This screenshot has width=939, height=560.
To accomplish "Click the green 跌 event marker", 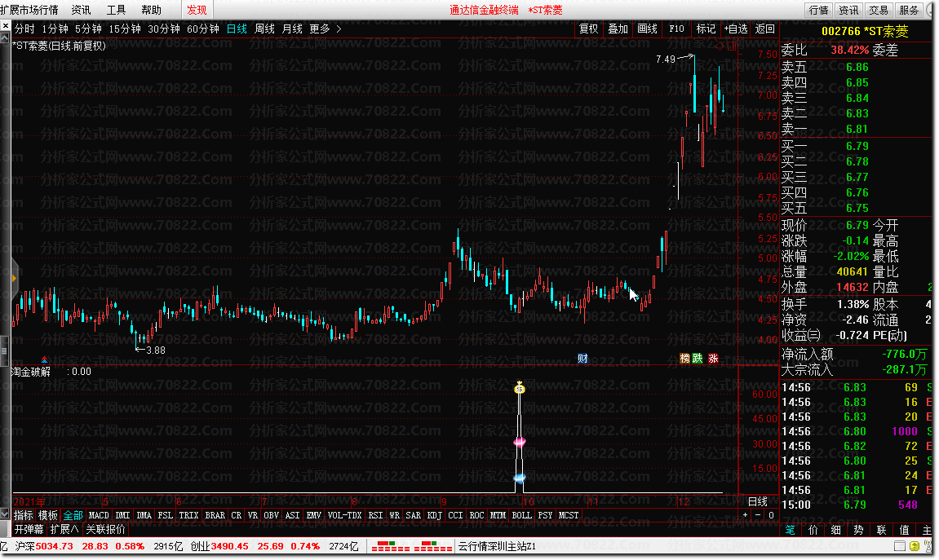I will click(x=697, y=359).
